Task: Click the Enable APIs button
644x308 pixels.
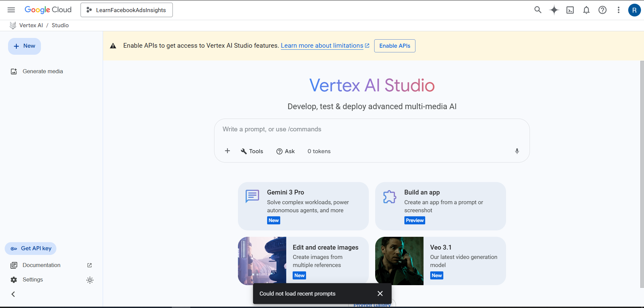Action: tap(394, 46)
